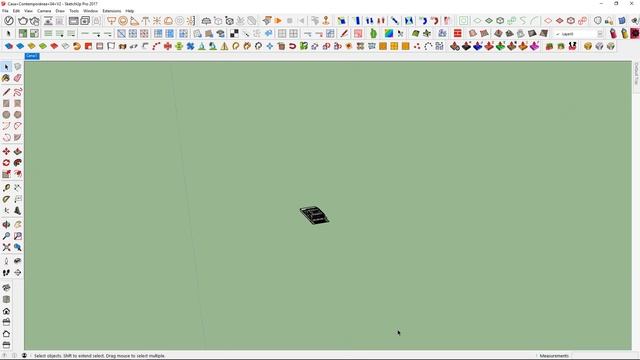
Task: Switch to Front view house icon
Action: tap(6, 311)
